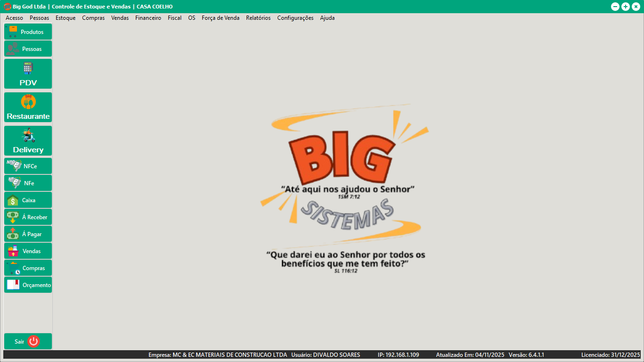Open the Orçamento sidebar shortcut
The height and width of the screenshot is (362, 644).
[x=28, y=285]
